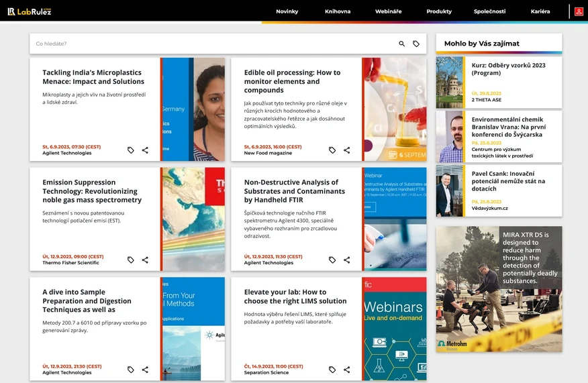The image size is (588, 383).
Task: Click the Edible oil processing card image
Action: (x=394, y=109)
